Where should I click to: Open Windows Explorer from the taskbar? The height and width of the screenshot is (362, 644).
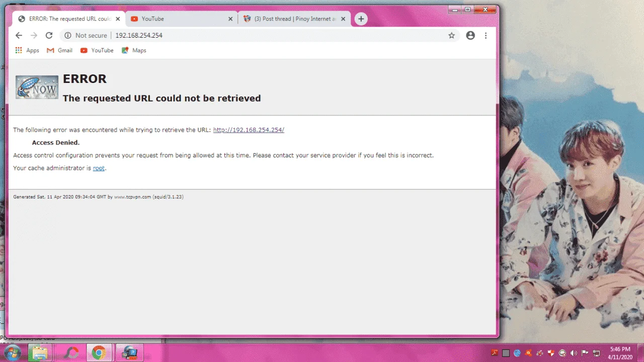39,353
